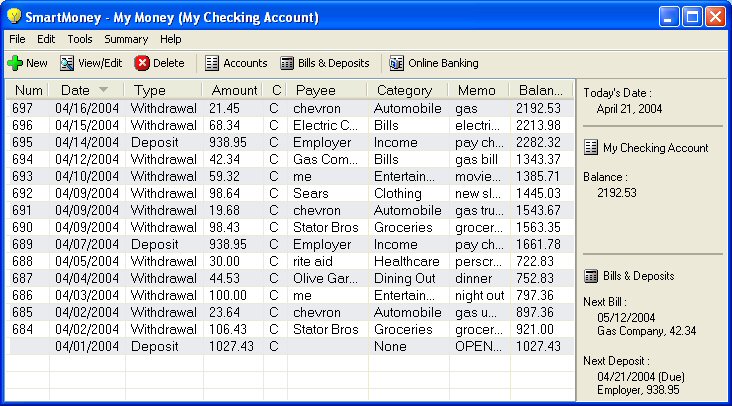Viewport: 732px width, 406px height.
Task: Open the File menu
Action: 17,39
